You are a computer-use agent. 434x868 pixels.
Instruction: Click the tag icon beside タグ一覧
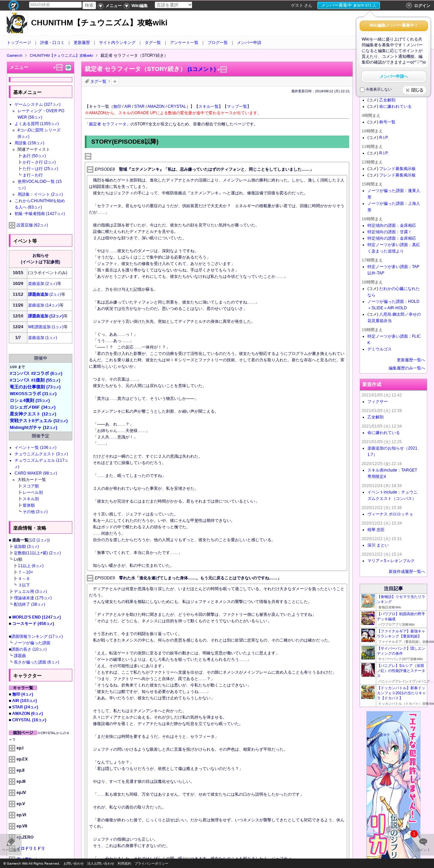(x=87, y=81)
